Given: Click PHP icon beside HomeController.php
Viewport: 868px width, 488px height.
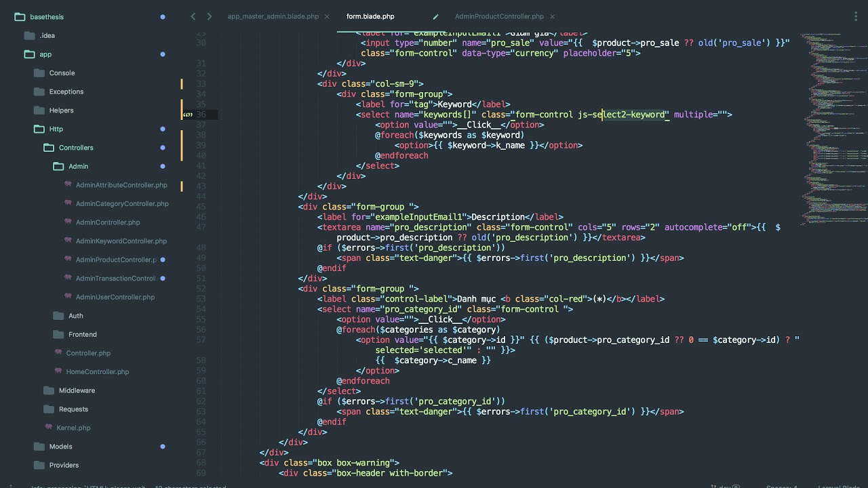Looking at the screenshot, I should tap(58, 371).
